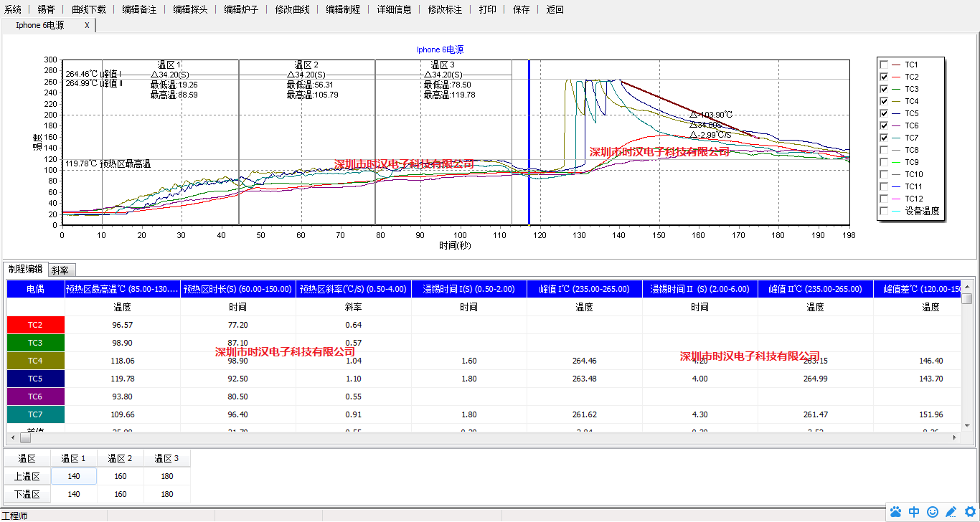
Task: Click the teal TC7 color row header
Action: [35, 414]
